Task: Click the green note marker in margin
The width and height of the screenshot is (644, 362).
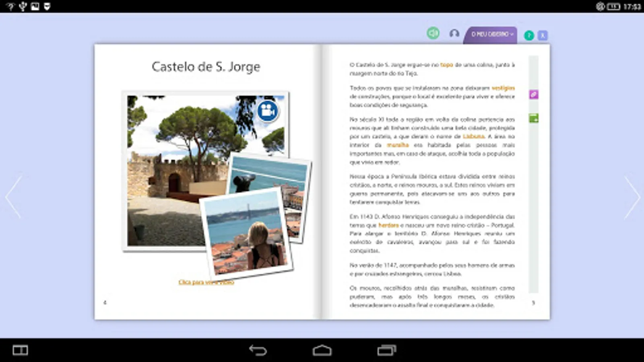Action: point(534,118)
